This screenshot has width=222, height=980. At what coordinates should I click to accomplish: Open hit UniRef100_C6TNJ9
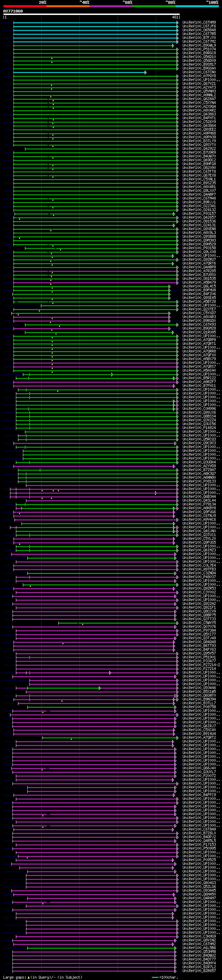click(x=199, y=516)
